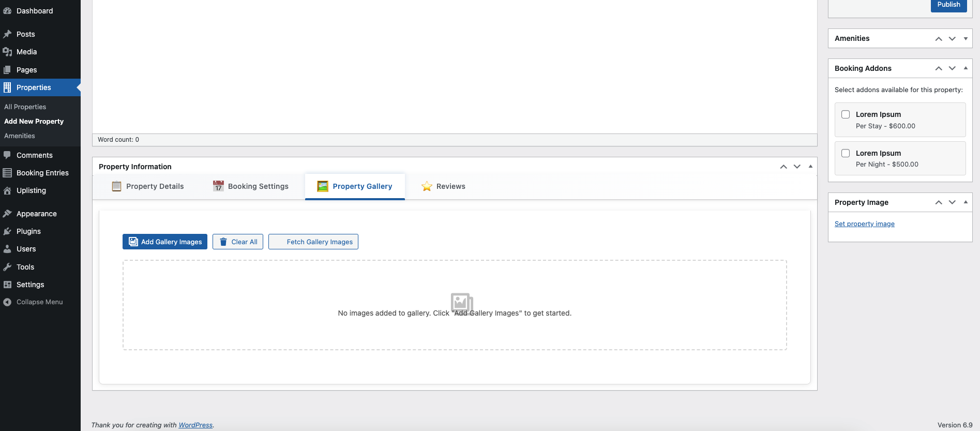
Task: Select the Property Gallery tab
Action: point(355,186)
